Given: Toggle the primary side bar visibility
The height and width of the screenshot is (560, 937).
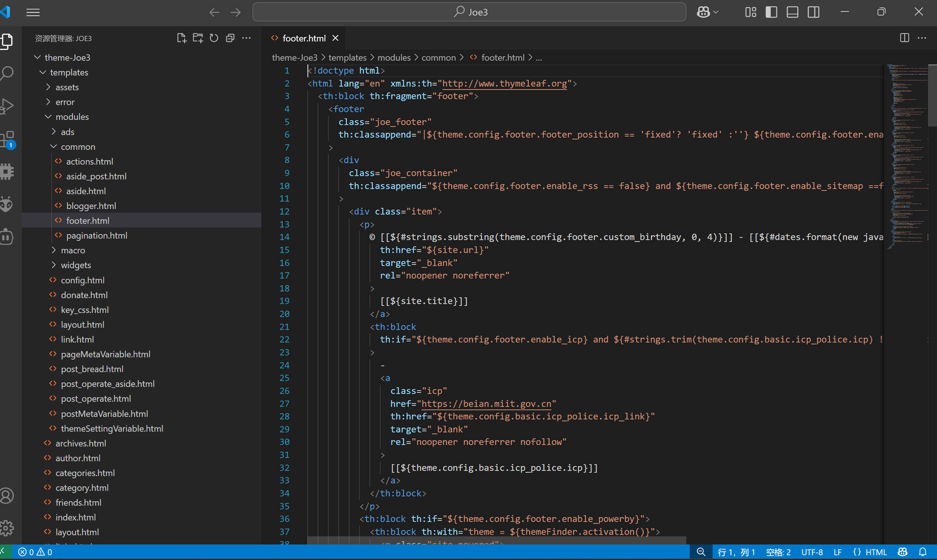Looking at the screenshot, I should pos(771,12).
